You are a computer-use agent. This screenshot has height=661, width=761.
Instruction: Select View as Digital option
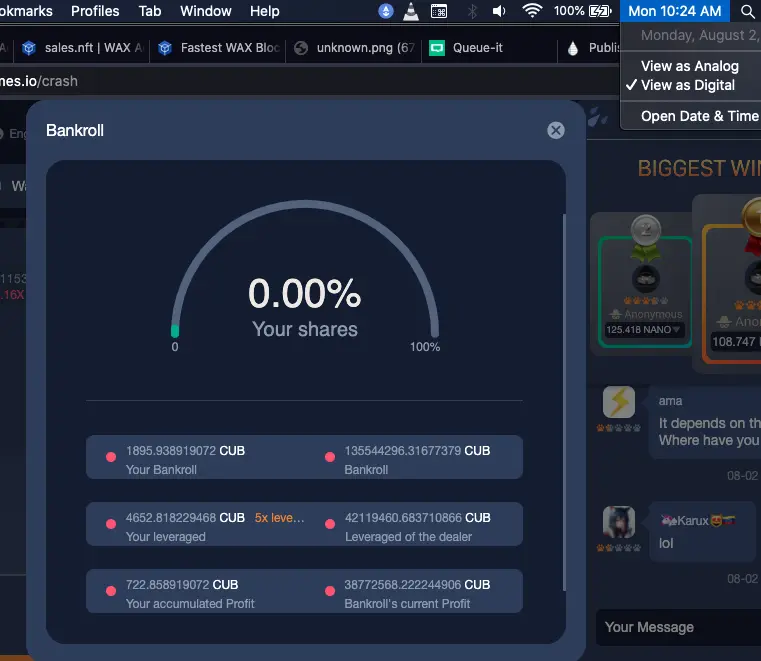pyautogui.click(x=688, y=85)
